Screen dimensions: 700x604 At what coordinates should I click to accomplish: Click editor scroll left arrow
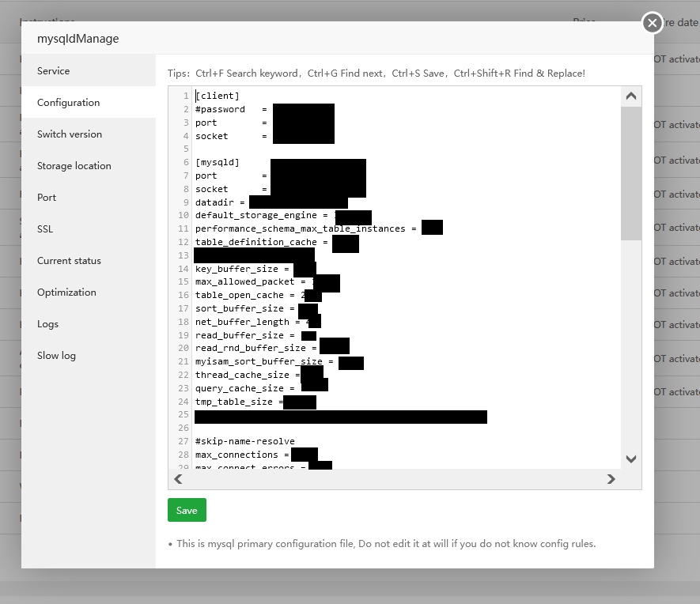click(x=178, y=479)
